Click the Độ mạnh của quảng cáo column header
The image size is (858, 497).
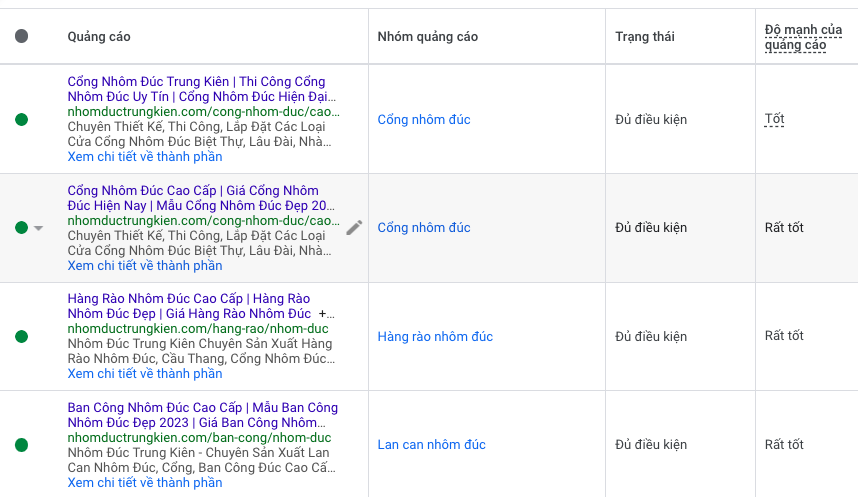(x=795, y=37)
